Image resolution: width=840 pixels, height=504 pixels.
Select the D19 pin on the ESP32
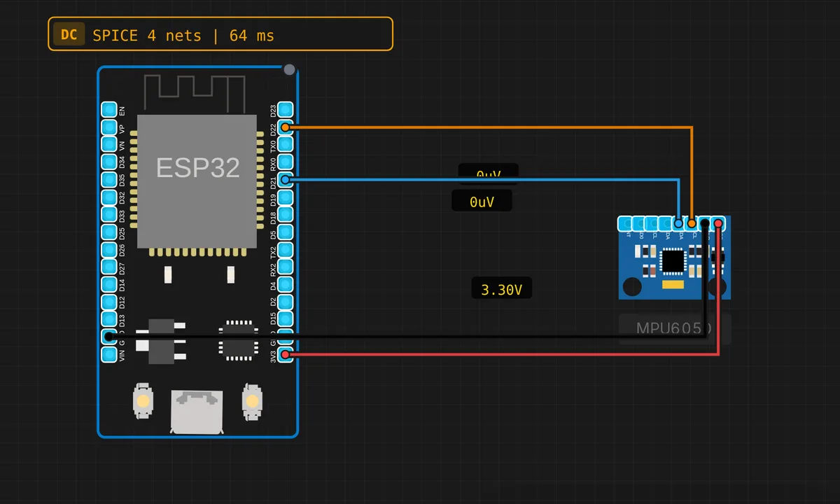click(x=286, y=197)
